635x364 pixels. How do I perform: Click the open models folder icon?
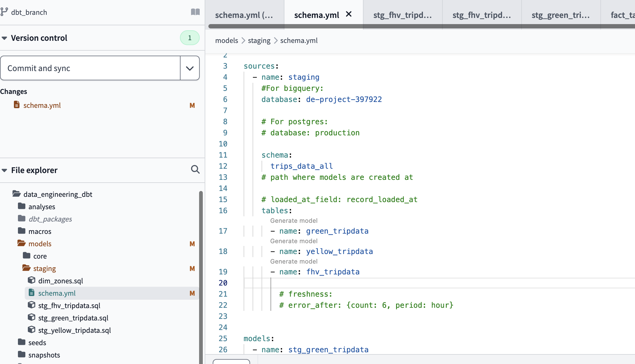click(x=21, y=243)
